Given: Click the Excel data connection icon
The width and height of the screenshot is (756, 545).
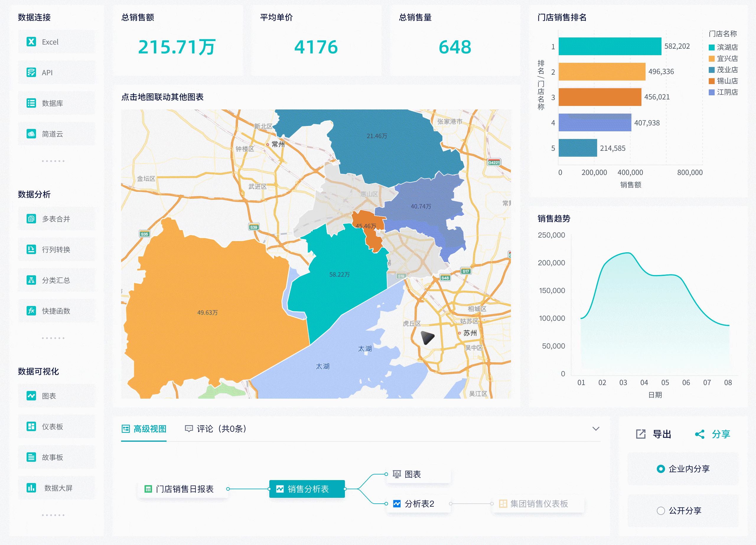Looking at the screenshot, I should pos(31,42).
